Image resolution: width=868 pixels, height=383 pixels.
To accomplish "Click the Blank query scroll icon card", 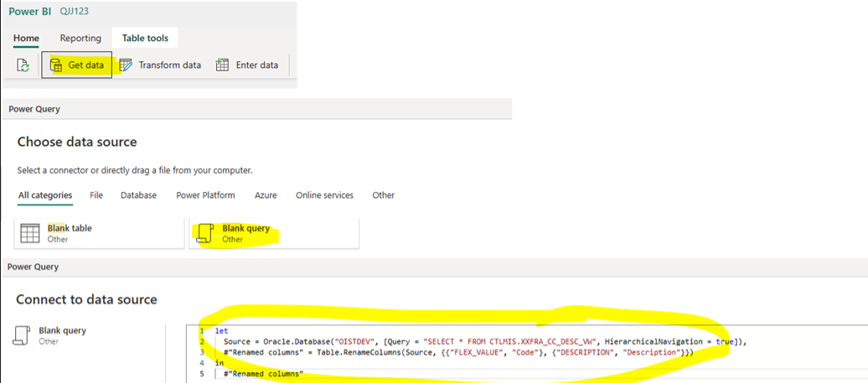I will pyautogui.click(x=204, y=233).
